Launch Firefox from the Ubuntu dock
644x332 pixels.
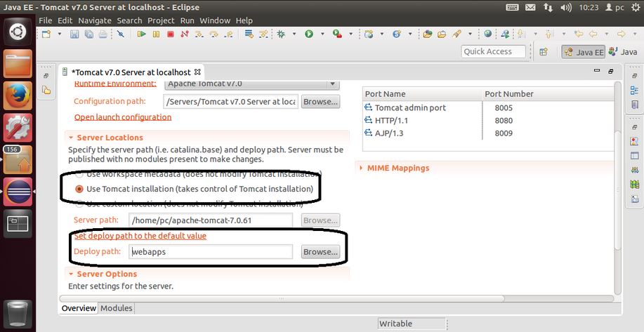(x=18, y=96)
